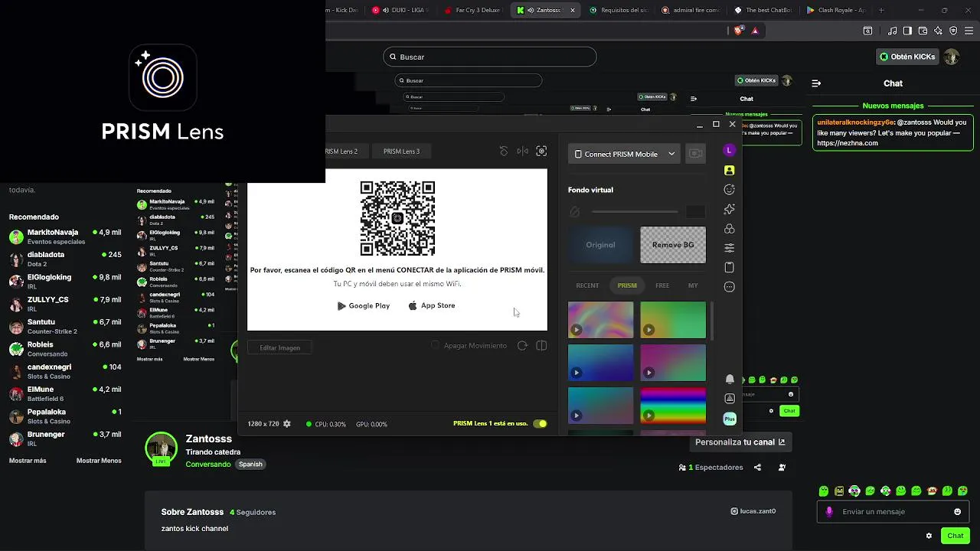Viewport: 980px width, 551px height.
Task: Switch to the PRISM Lens 3 tab
Action: tap(401, 152)
